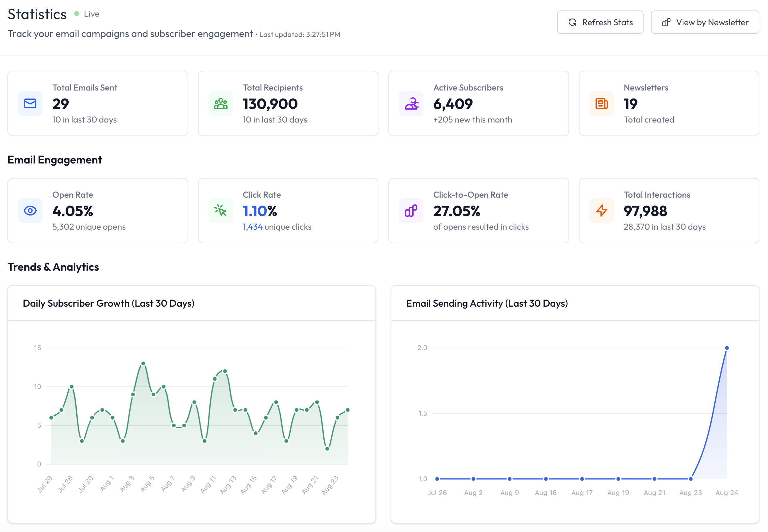Click the refresh arrows icon on Refresh Stats
The height and width of the screenshot is (532, 768).
point(572,22)
